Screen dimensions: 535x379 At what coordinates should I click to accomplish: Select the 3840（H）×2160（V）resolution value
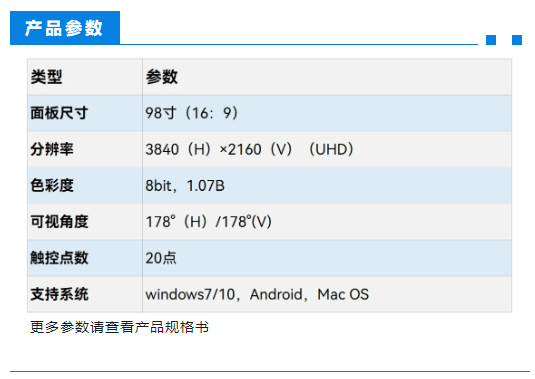click(x=219, y=149)
